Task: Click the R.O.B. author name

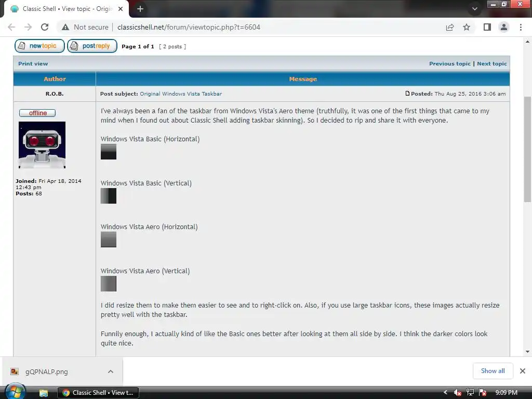Action: (x=55, y=94)
